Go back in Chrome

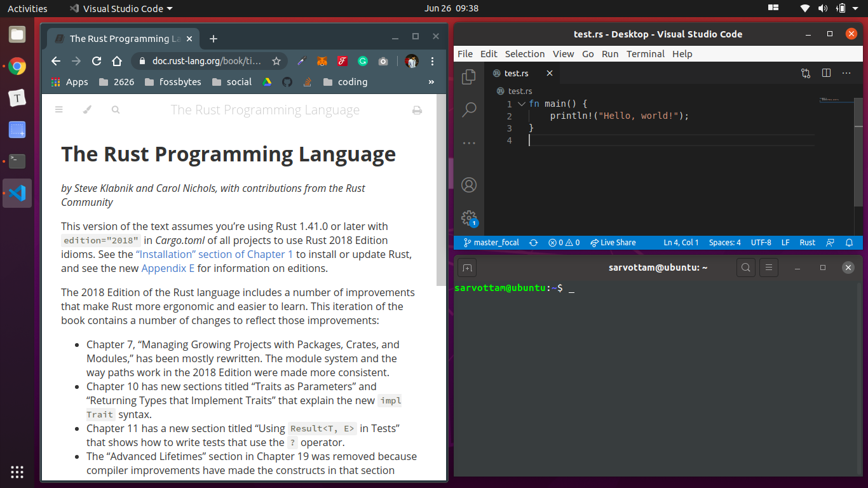coord(56,61)
